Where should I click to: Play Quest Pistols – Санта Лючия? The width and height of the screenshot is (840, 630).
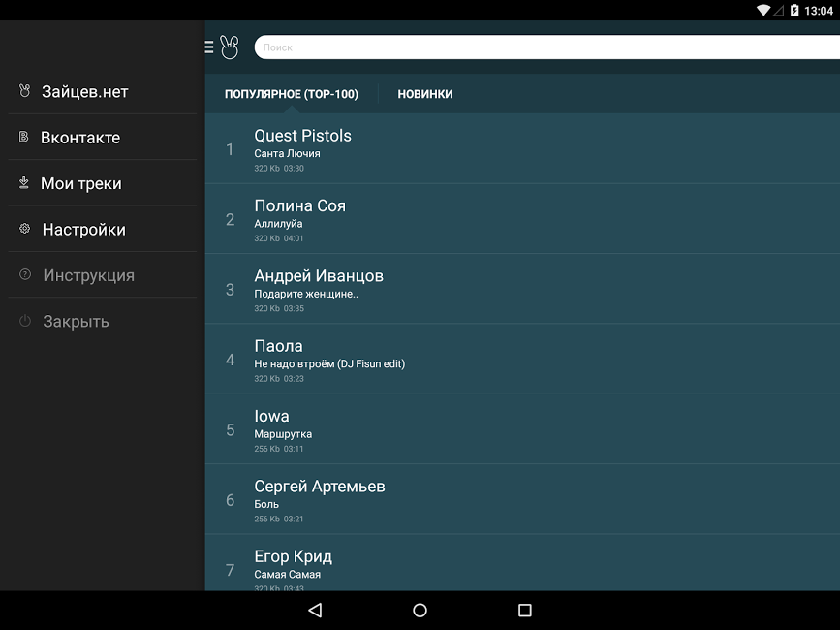pyautogui.click(x=521, y=149)
